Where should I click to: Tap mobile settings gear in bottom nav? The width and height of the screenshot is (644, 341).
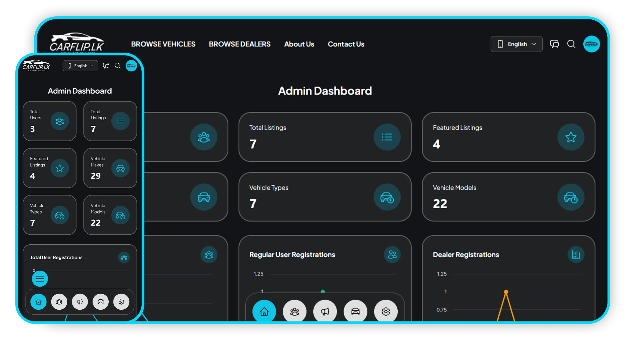[x=121, y=302]
